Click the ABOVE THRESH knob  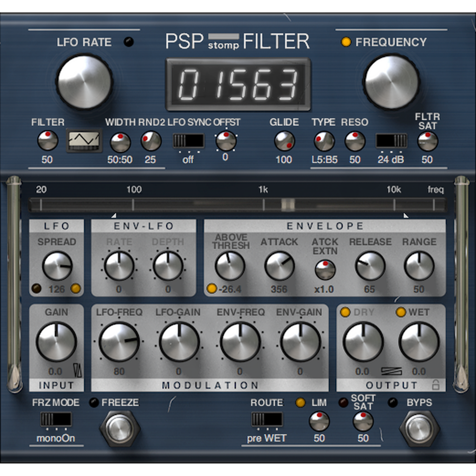230,266
